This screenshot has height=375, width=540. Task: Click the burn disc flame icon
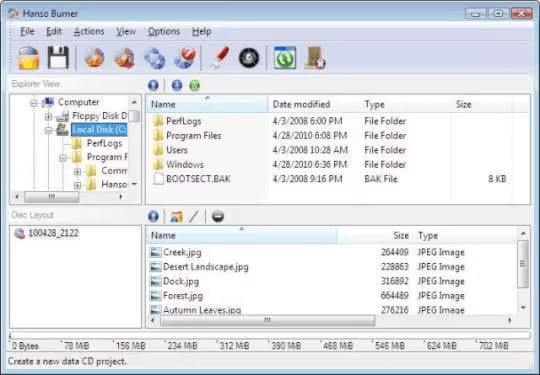coord(94,58)
